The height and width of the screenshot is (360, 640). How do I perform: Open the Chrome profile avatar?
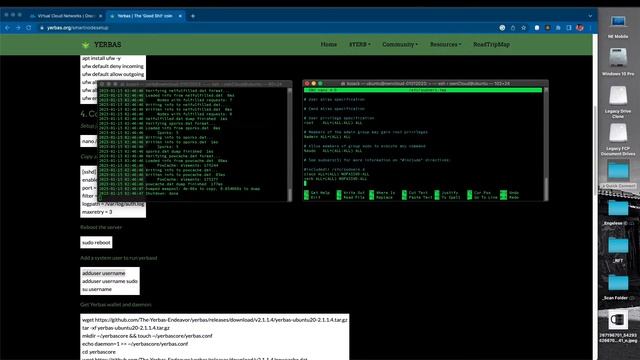[580, 28]
